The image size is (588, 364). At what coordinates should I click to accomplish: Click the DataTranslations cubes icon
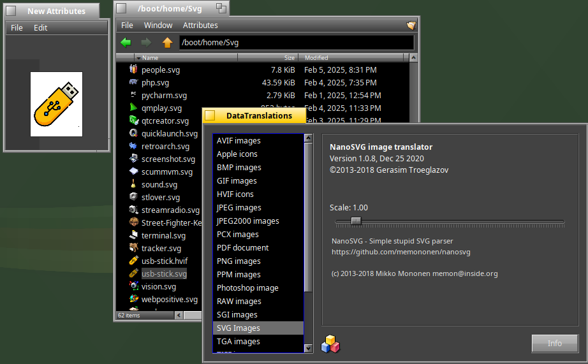pyautogui.click(x=330, y=344)
